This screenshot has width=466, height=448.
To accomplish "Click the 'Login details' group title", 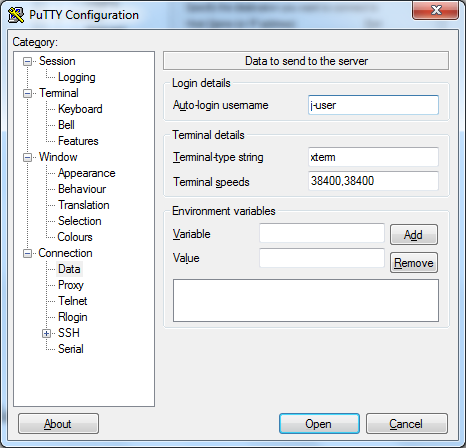I will (x=201, y=83).
